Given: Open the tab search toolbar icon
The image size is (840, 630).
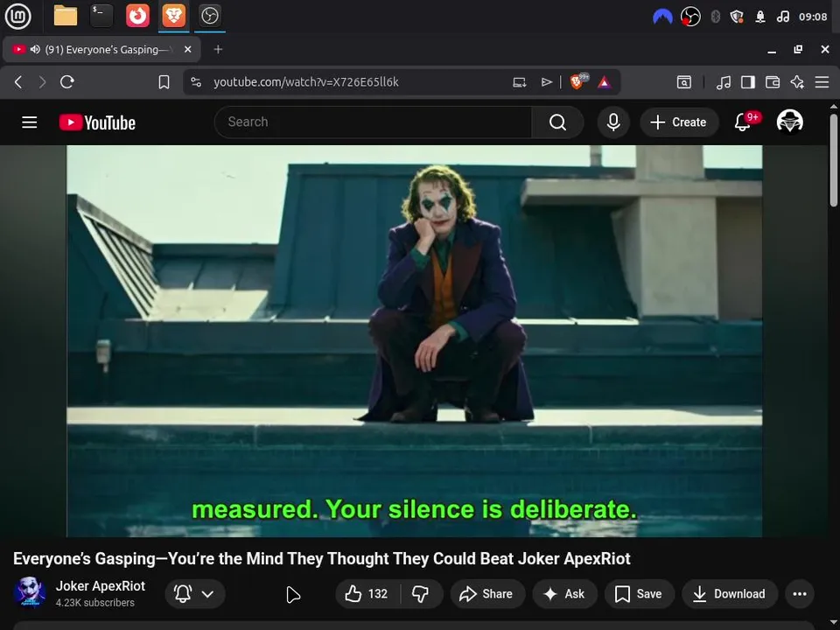Looking at the screenshot, I should 684,82.
